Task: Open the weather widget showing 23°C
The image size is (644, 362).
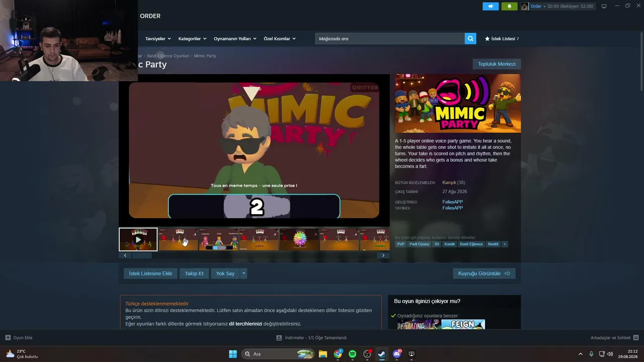Action: [x=22, y=354]
